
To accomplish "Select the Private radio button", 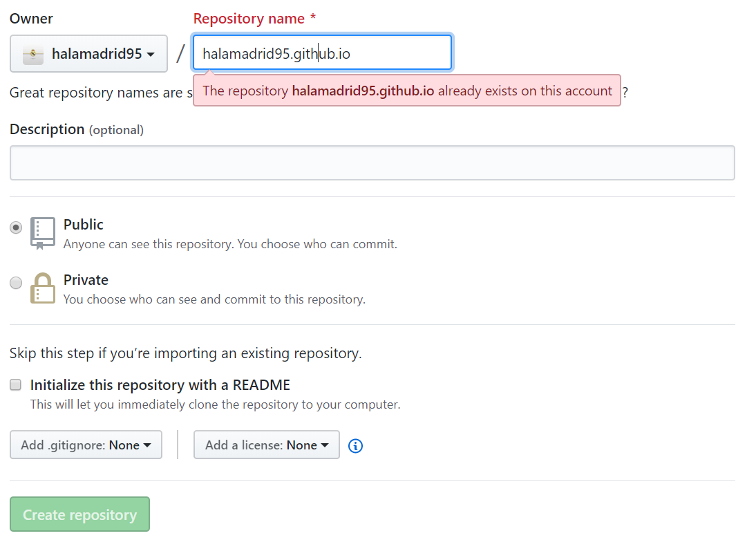I will click(16, 283).
